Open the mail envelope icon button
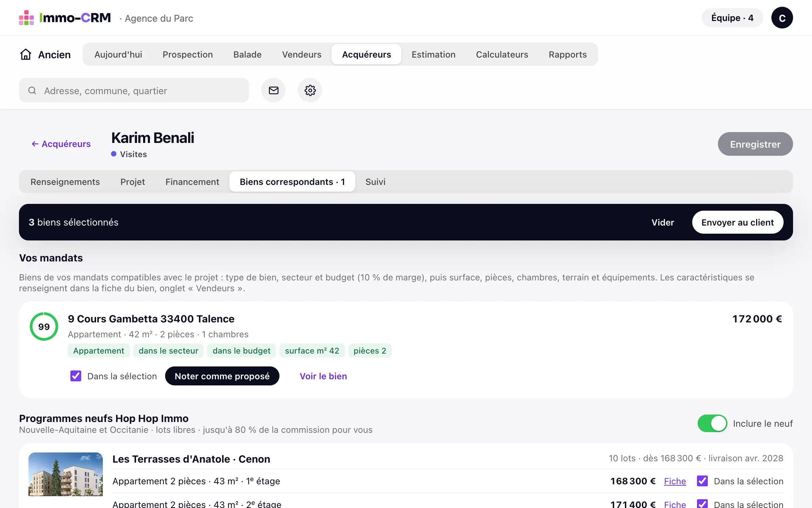The image size is (812, 508). [273, 90]
